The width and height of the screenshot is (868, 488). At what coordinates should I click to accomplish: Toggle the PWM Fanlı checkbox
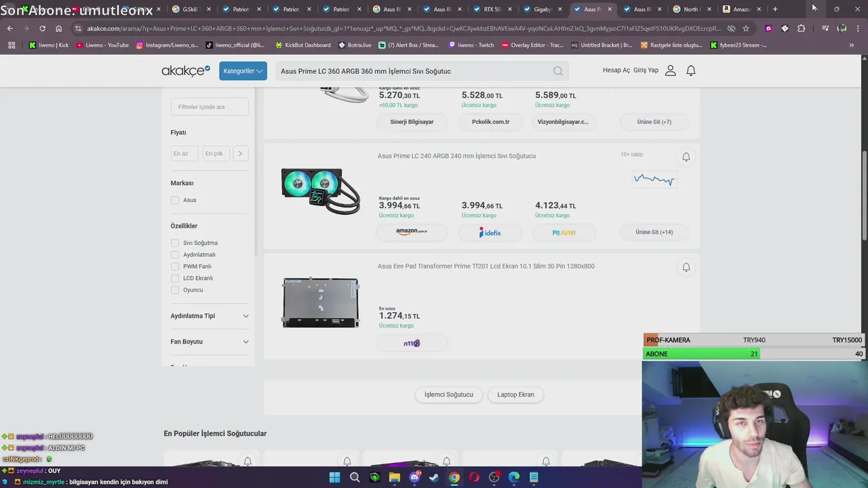tap(175, 266)
